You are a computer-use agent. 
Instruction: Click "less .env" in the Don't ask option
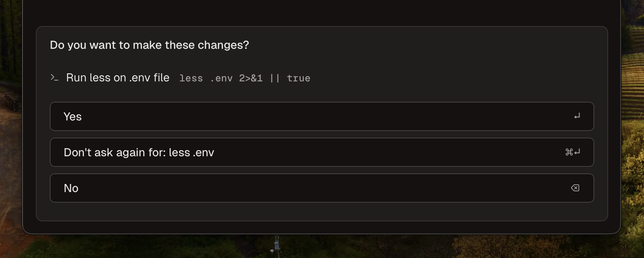tap(191, 153)
